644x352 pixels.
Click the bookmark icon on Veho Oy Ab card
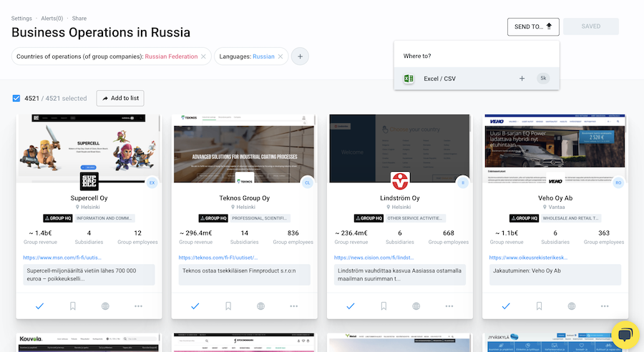(540, 306)
